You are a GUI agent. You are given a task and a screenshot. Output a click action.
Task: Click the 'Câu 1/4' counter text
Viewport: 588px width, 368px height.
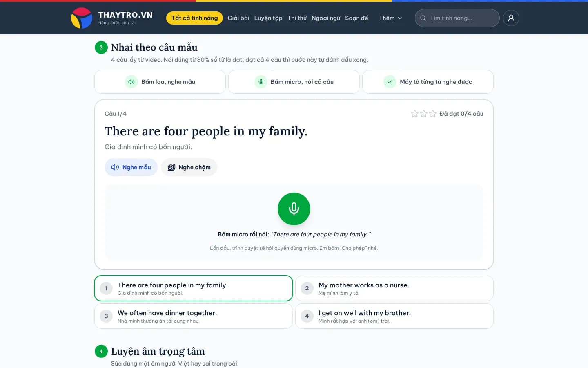[116, 114]
